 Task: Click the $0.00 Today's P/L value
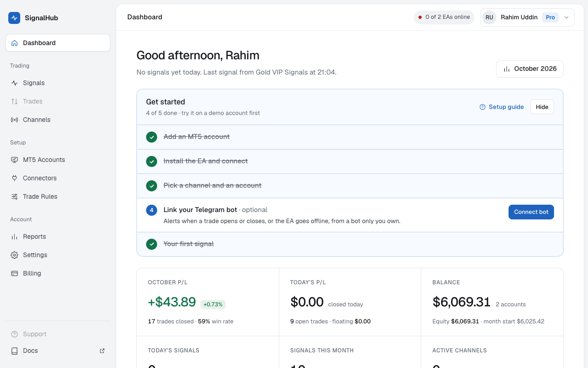coord(307,302)
